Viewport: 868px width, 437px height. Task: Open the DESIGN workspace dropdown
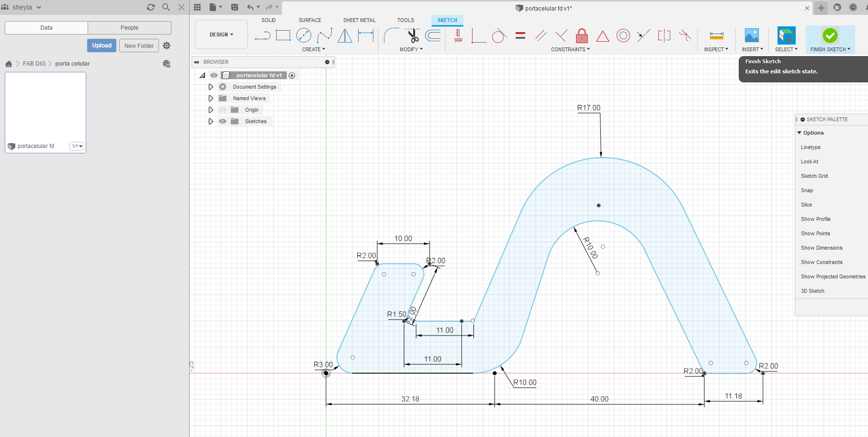pyautogui.click(x=221, y=34)
